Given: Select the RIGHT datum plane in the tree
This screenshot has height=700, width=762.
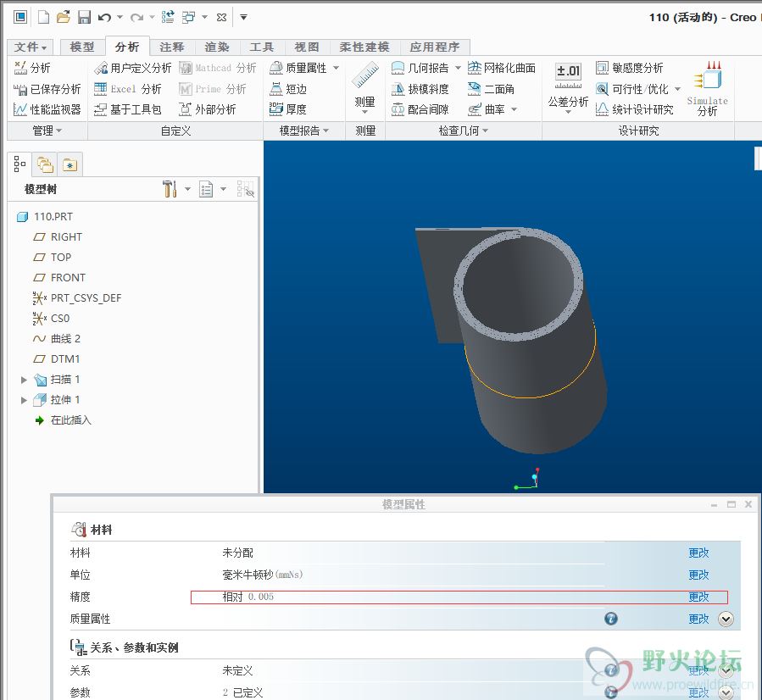Looking at the screenshot, I should [58, 237].
